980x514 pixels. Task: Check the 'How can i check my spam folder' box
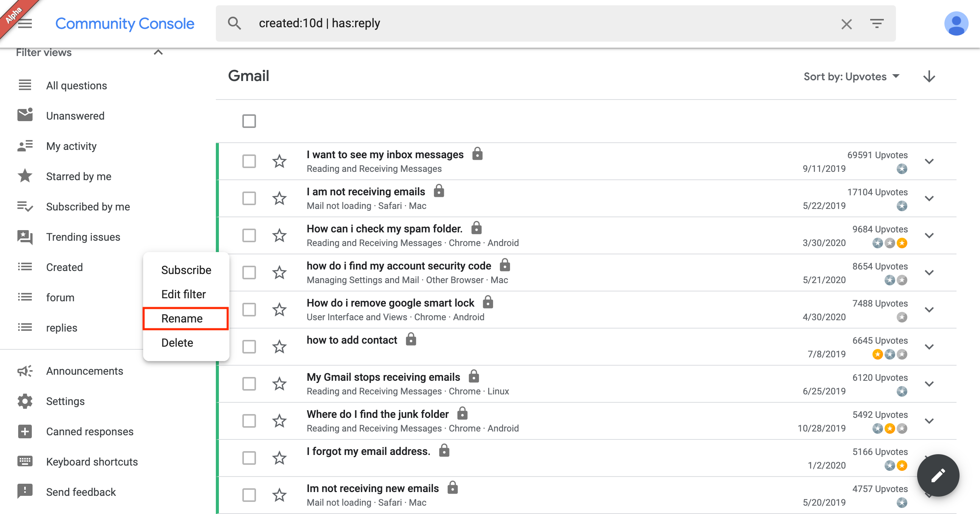pos(249,235)
